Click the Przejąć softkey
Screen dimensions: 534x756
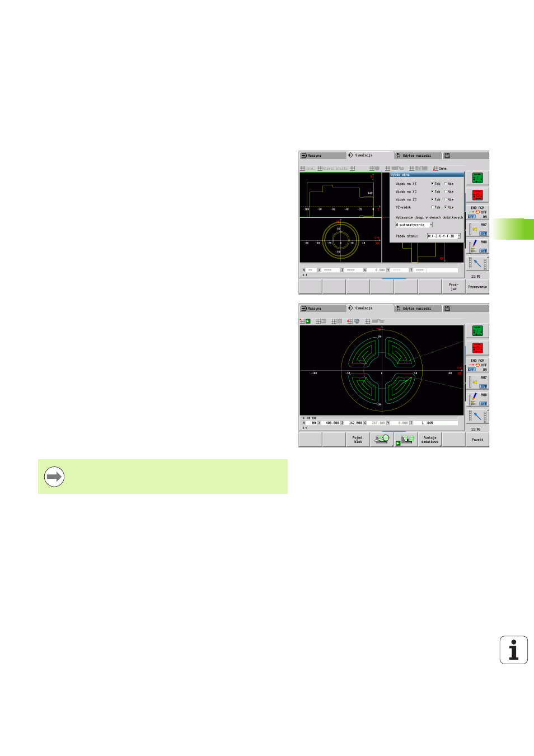click(453, 287)
